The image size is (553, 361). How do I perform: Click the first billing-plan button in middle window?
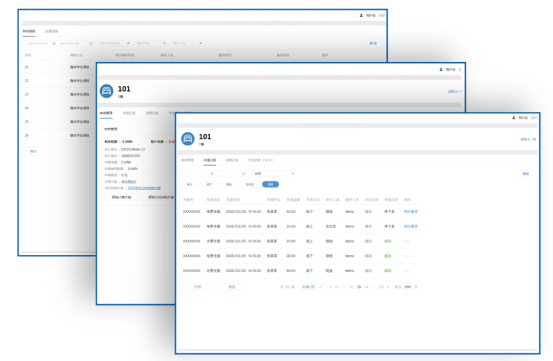click(121, 197)
